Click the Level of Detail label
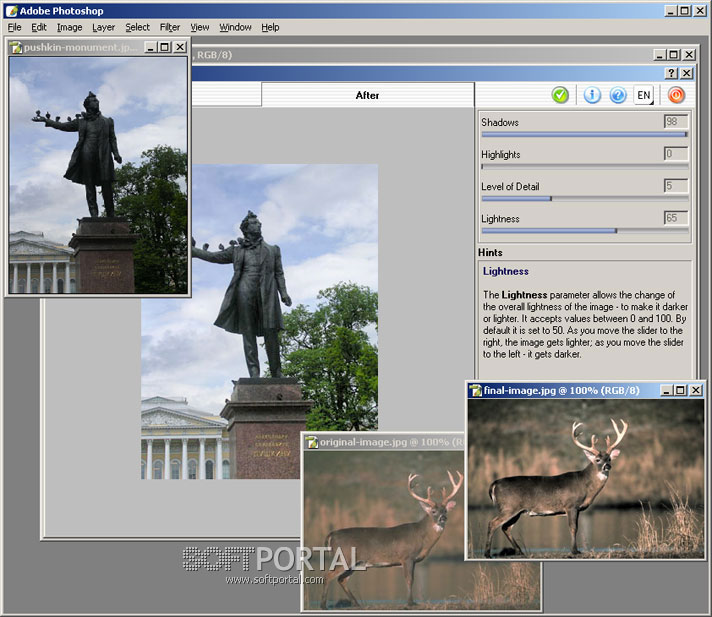Viewport: 712px width, 617px height. coord(510,187)
